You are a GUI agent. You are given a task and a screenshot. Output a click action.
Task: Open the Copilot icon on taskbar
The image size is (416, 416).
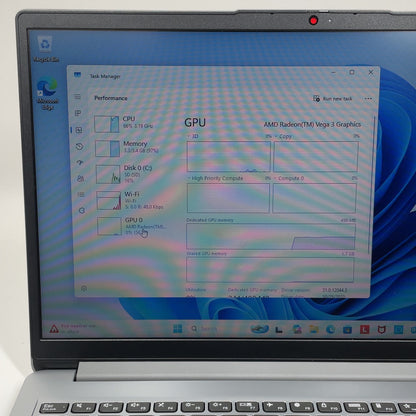297,330
